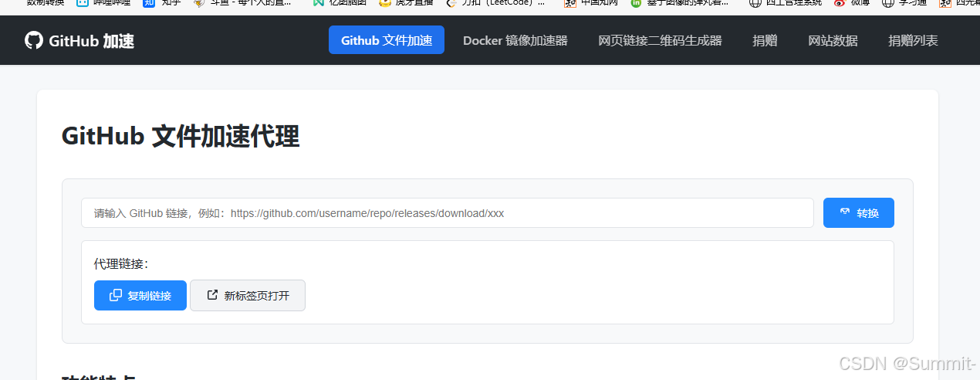Open the GitHub 加速 brand link
The image size is (980, 380).
tap(79, 40)
